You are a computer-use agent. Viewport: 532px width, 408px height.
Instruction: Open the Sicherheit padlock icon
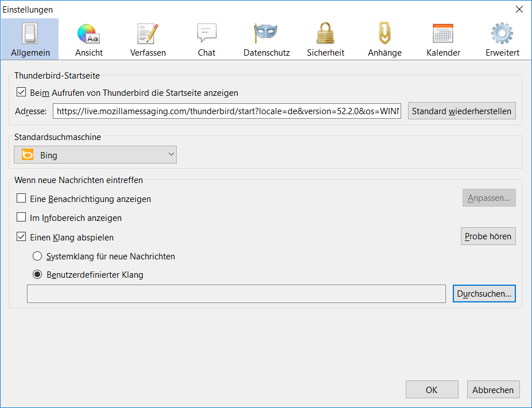coord(325,34)
